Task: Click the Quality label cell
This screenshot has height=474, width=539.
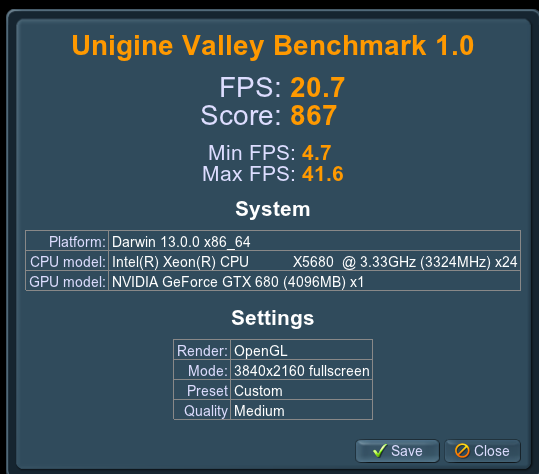Action: (202, 410)
